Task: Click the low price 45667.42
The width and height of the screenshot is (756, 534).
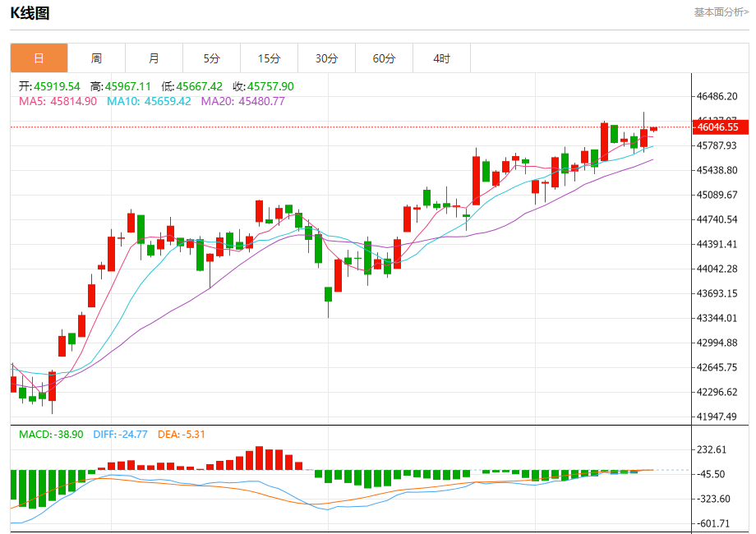Action: [199, 86]
